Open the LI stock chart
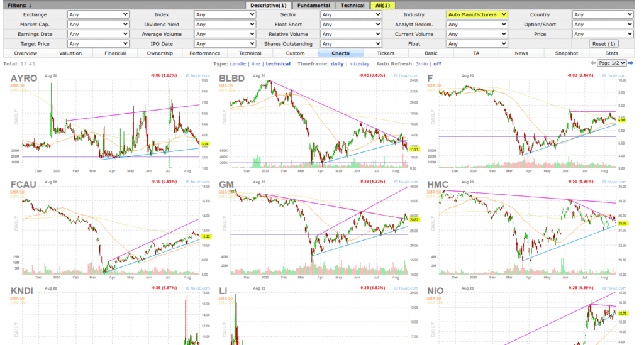Viewport: 644px width, 345px height. point(319,315)
